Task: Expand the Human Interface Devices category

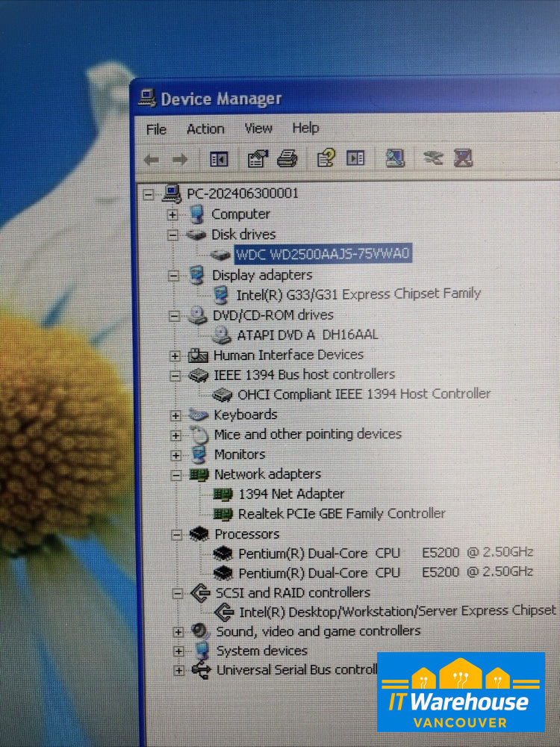Action: click(175, 356)
